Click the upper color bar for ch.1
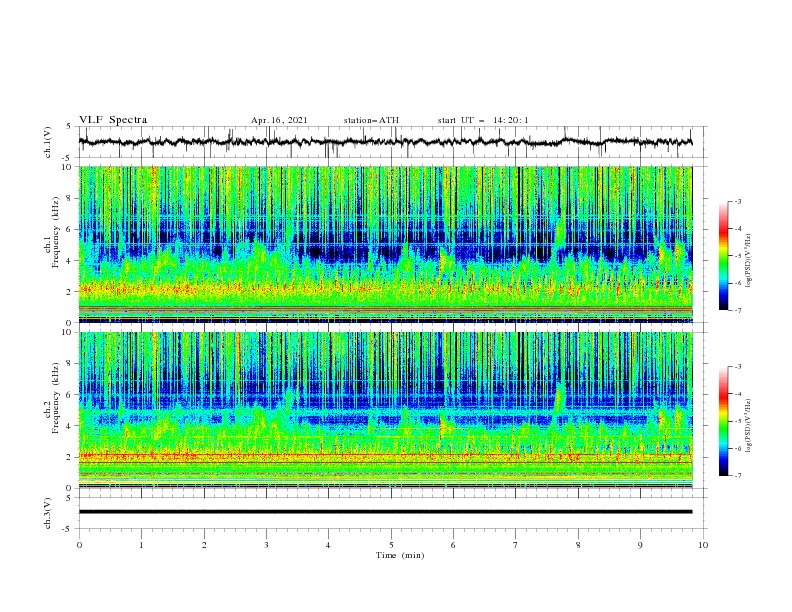This screenshot has height=612, width=792. 723,256
